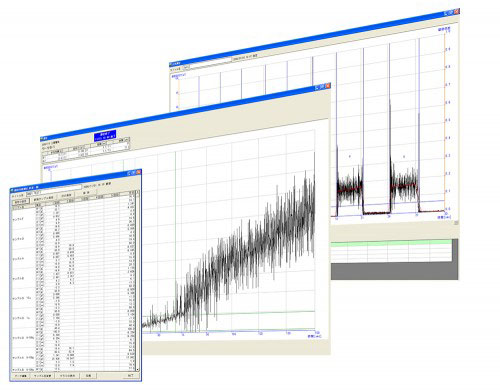The image size is (500, 392).
Task: Click the resize grip at the rear graph's lower-right corner
Action: point(456,222)
